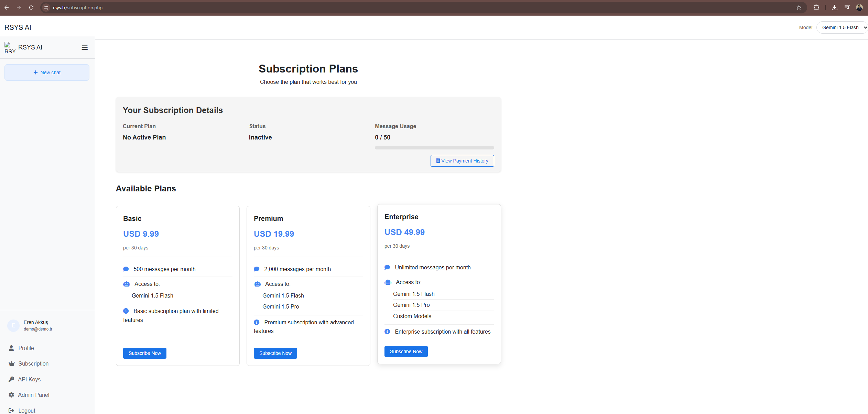Click the browser profile avatar icon
The image size is (868, 414).
click(x=859, y=8)
